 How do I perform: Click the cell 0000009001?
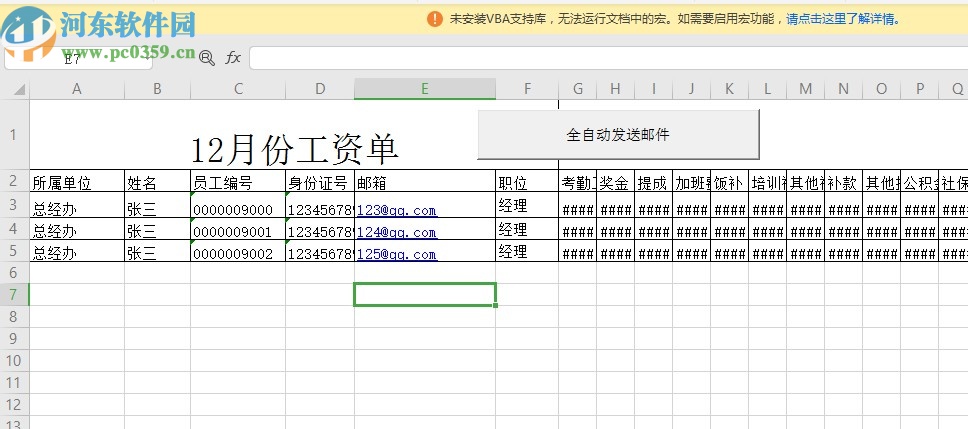pos(238,228)
